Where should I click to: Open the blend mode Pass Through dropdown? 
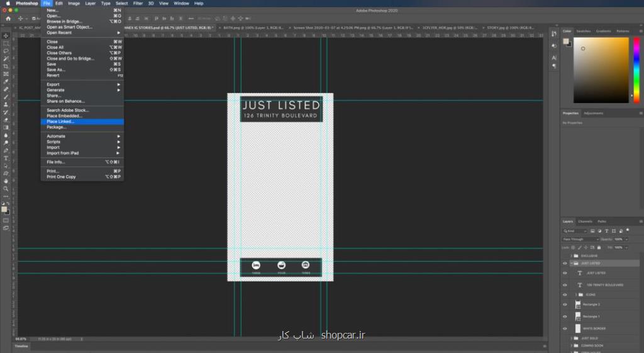pos(580,239)
